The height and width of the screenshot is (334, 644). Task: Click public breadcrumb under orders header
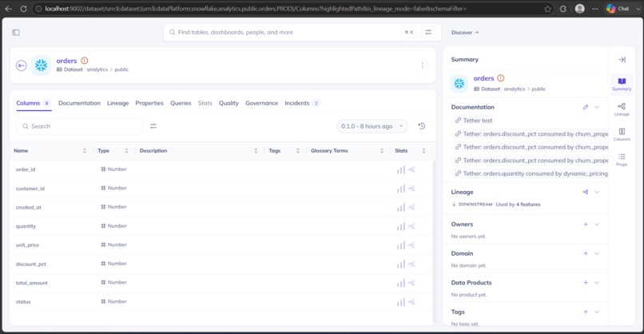click(121, 70)
